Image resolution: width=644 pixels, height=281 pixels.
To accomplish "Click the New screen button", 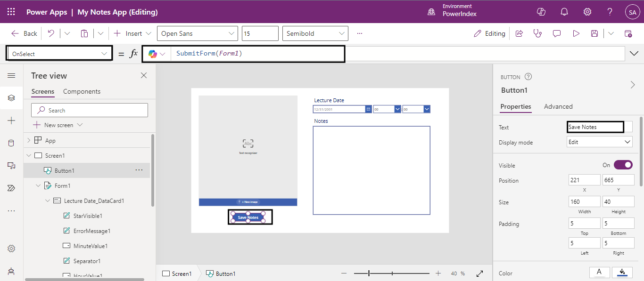I will click(58, 125).
